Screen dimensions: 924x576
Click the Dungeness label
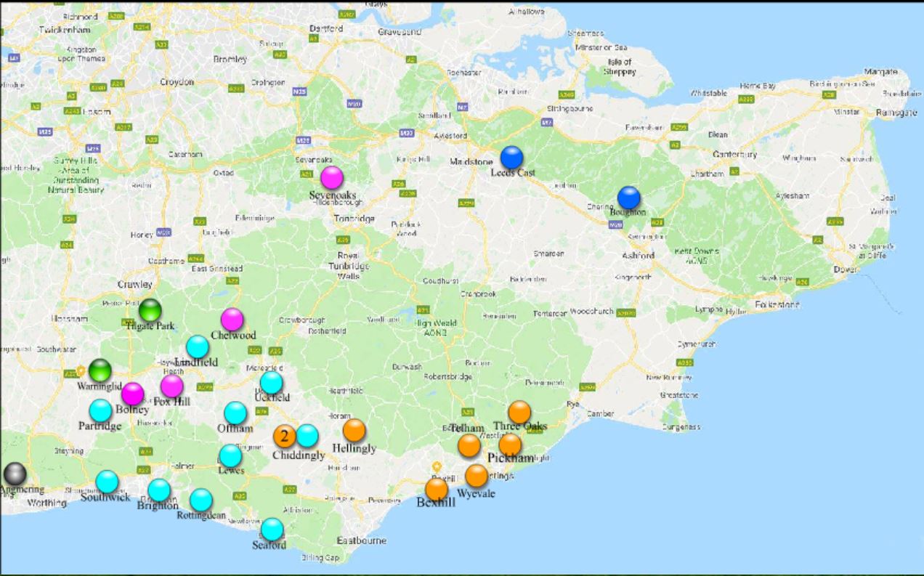[682, 427]
